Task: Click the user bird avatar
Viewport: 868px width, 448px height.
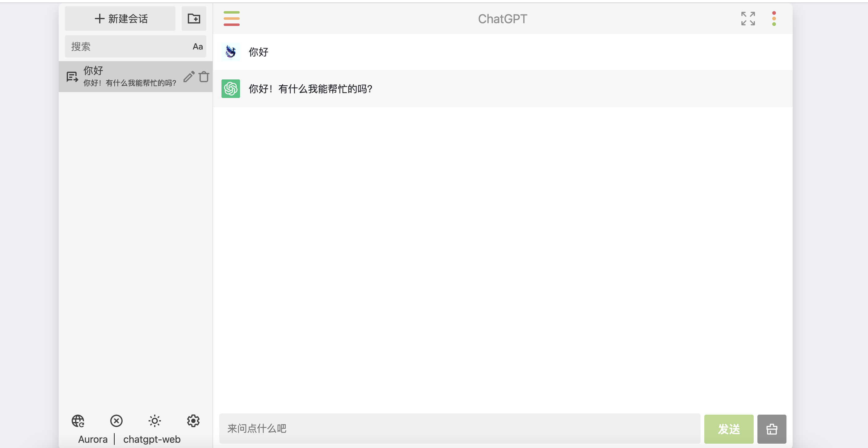Action: click(230, 52)
